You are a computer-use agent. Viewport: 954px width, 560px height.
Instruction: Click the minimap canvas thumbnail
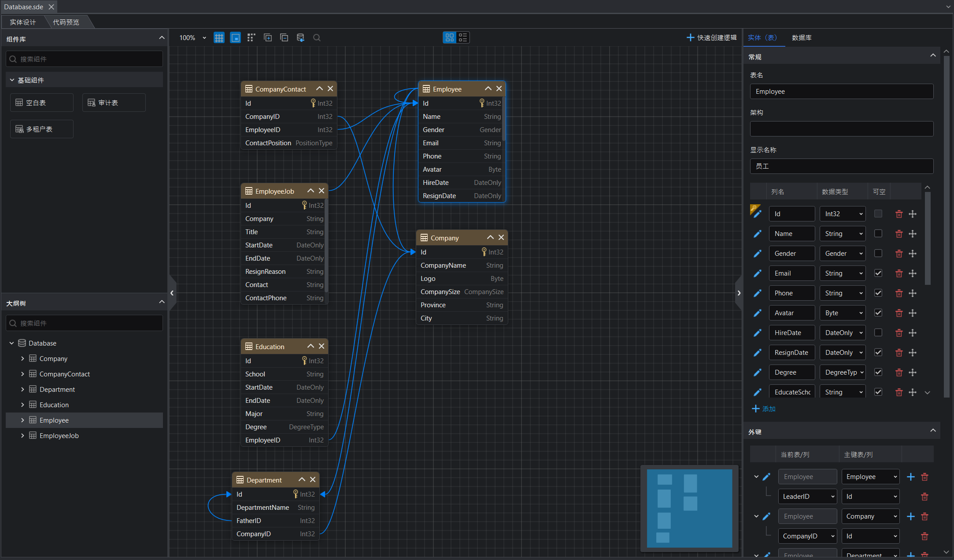[x=690, y=508]
